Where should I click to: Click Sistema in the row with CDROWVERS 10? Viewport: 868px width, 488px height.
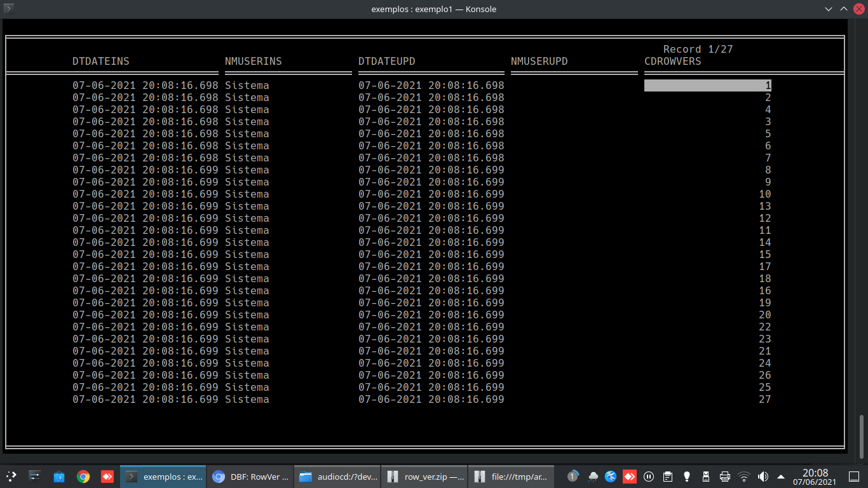click(x=247, y=194)
